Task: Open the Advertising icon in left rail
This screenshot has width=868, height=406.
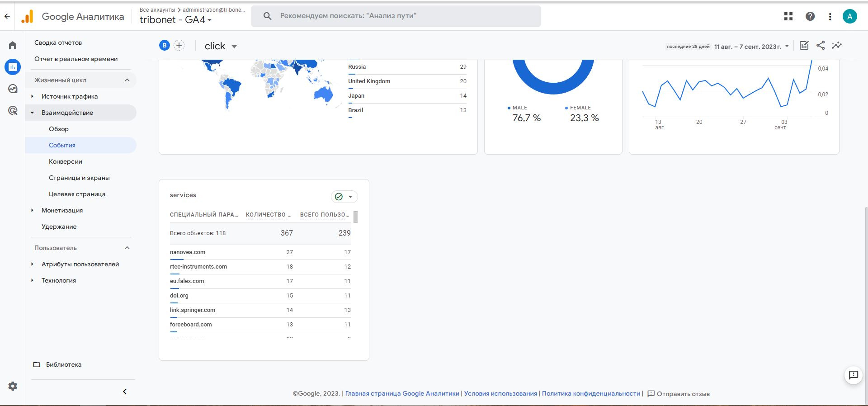Action: (x=13, y=110)
